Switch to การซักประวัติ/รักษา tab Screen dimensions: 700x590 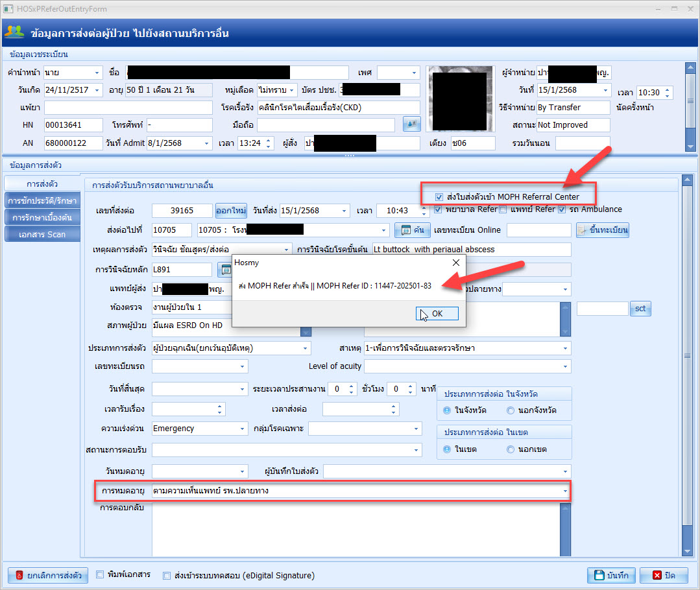click(41, 200)
